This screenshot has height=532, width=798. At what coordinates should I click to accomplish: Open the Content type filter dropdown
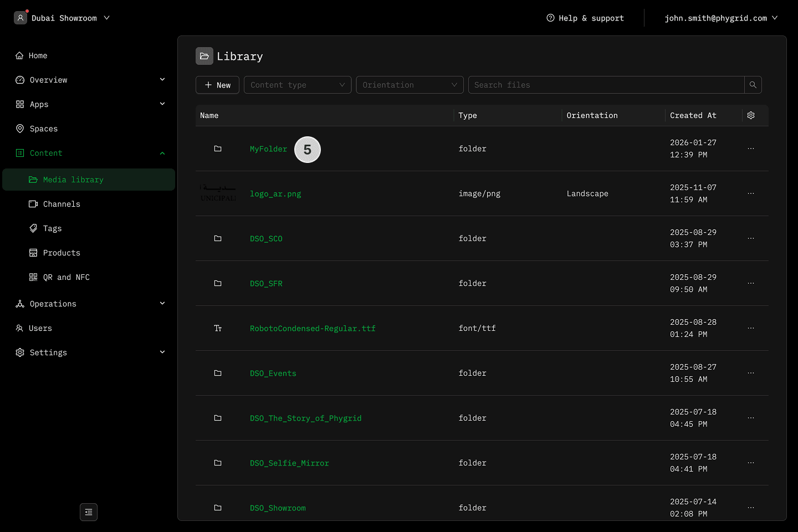(298, 85)
